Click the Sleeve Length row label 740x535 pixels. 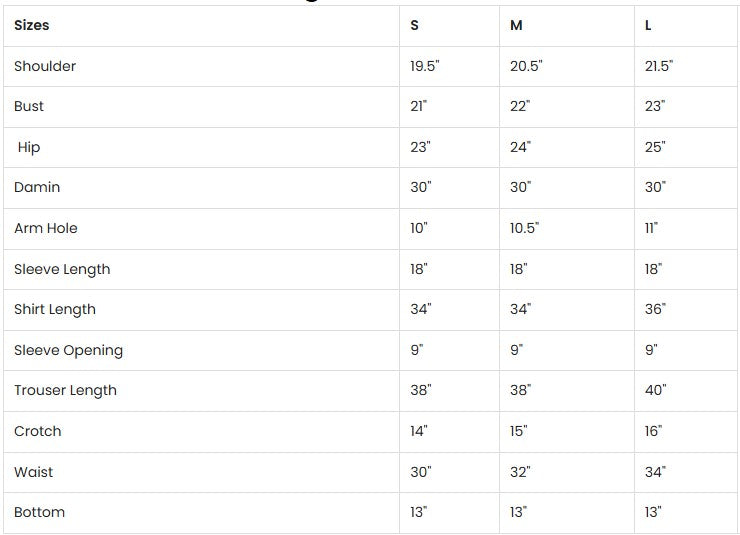click(x=62, y=269)
